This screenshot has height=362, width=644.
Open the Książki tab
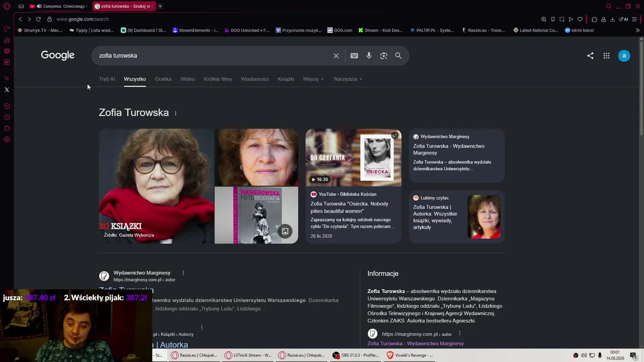(286, 79)
